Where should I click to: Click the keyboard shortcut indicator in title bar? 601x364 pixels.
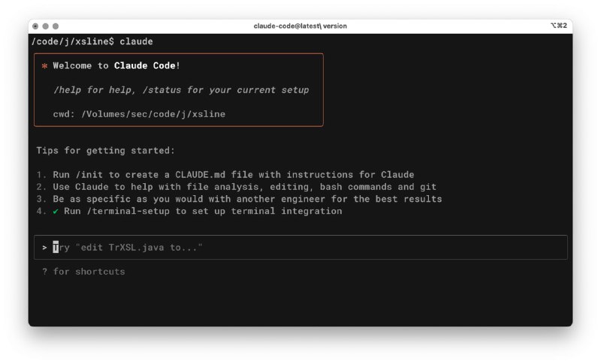558,26
